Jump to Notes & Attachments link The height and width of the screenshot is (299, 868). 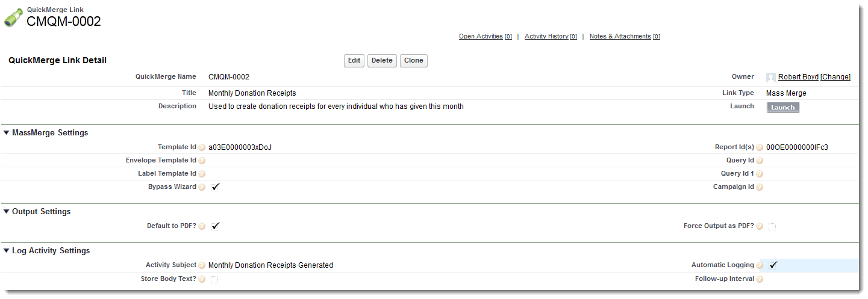coord(620,37)
